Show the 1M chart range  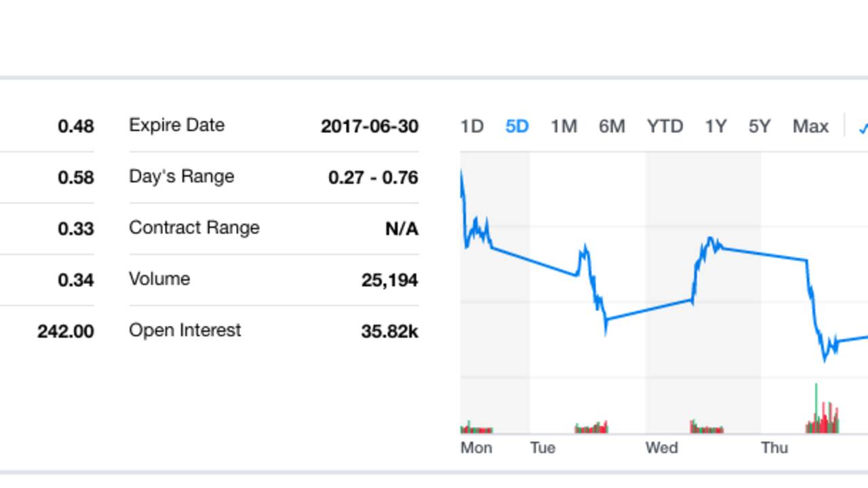tap(564, 127)
